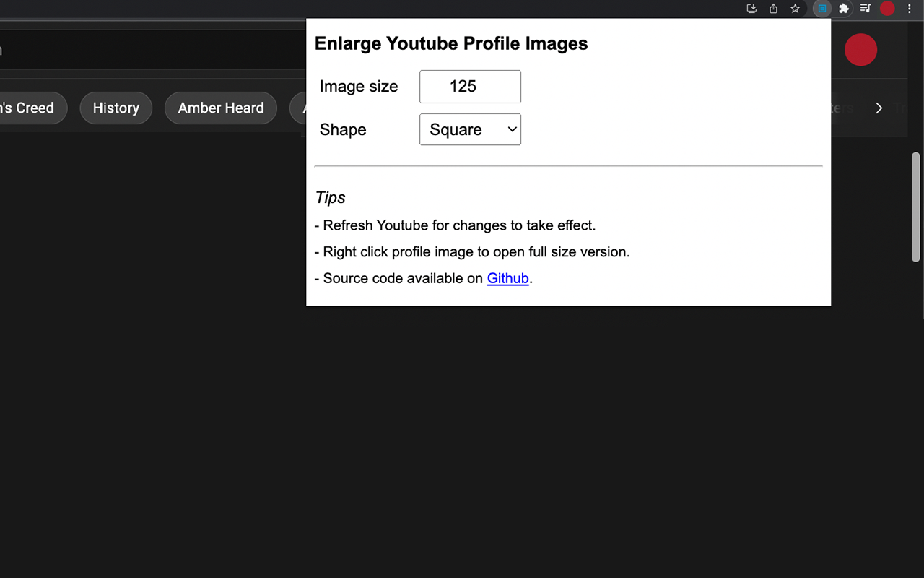This screenshot has height=578, width=924.
Task: Click the YouTube channel avatar circle
Action: (860, 50)
